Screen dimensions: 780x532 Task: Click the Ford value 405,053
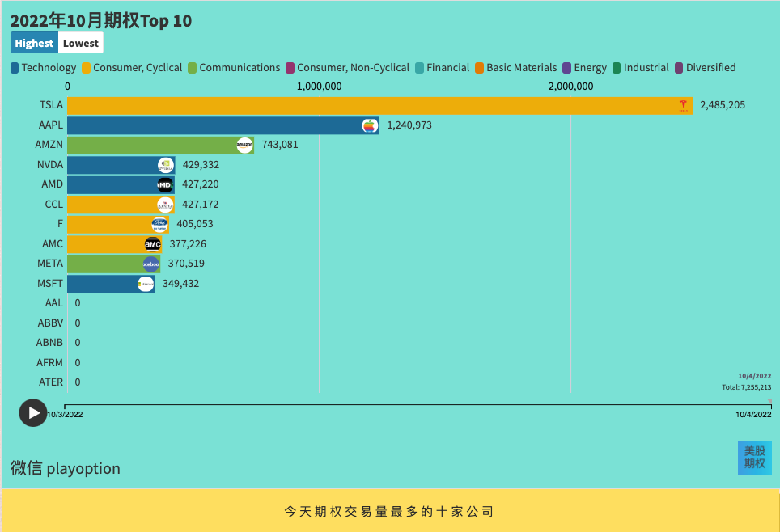194,224
